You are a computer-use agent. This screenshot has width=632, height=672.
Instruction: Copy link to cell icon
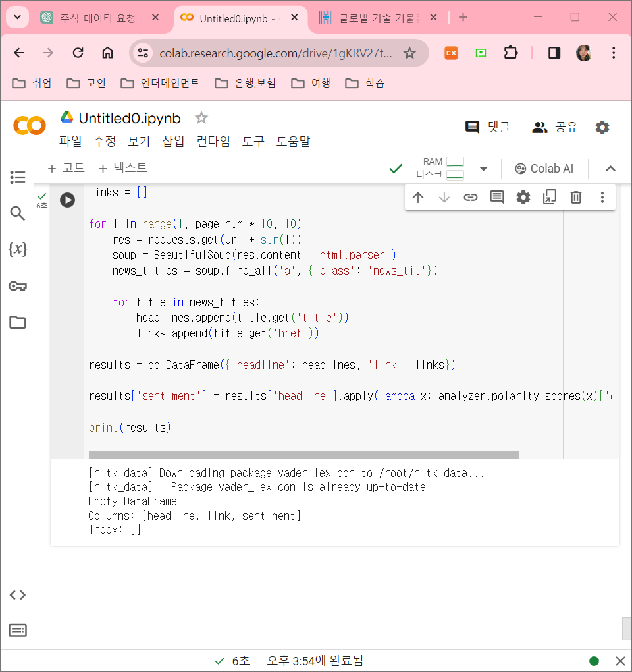point(471,197)
